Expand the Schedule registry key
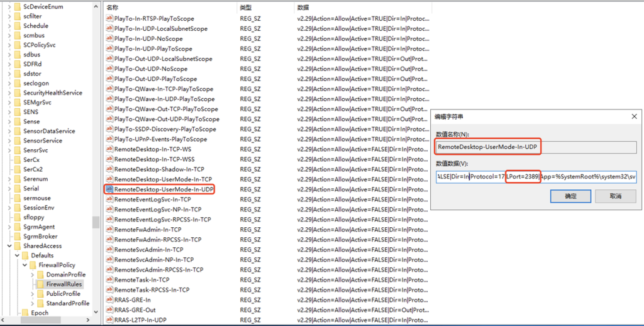The width and height of the screenshot is (644, 326). (x=9, y=26)
